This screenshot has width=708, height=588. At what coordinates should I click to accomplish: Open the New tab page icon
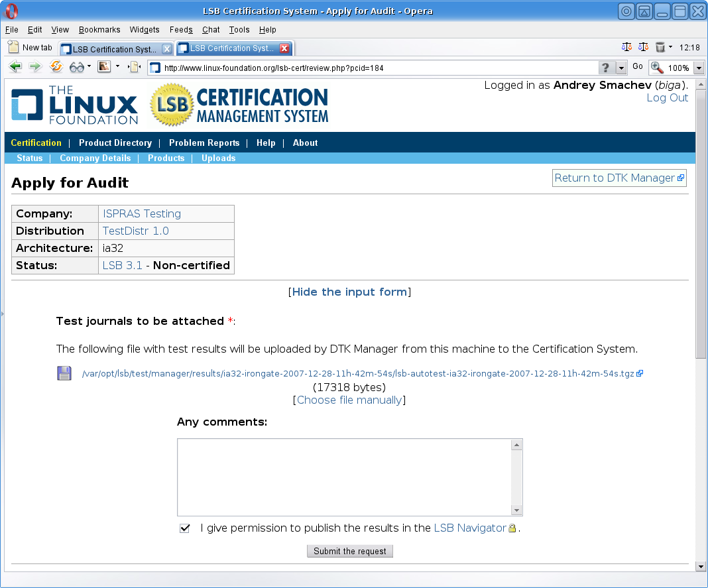(13, 47)
